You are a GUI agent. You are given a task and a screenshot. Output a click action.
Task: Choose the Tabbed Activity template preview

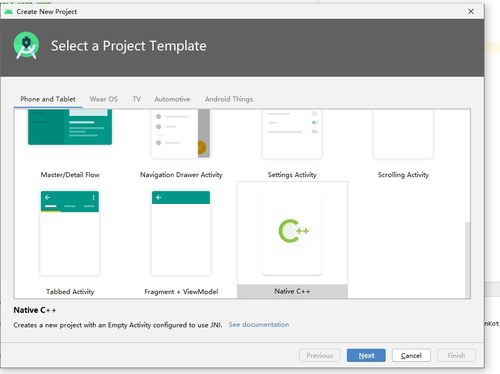tap(70, 233)
